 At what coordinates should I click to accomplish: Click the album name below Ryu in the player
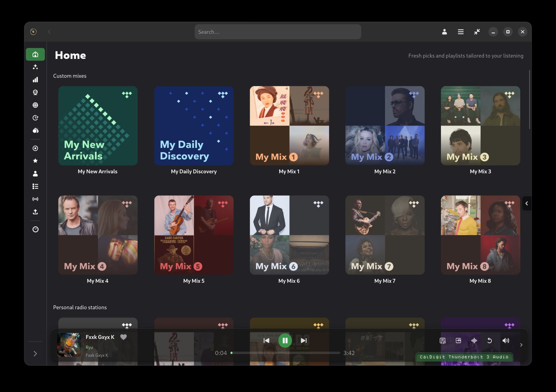[x=97, y=355]
